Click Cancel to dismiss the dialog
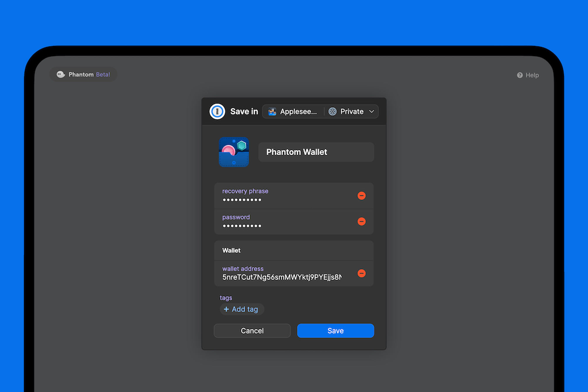The image size is (588, 392). (x=253, y=331)
